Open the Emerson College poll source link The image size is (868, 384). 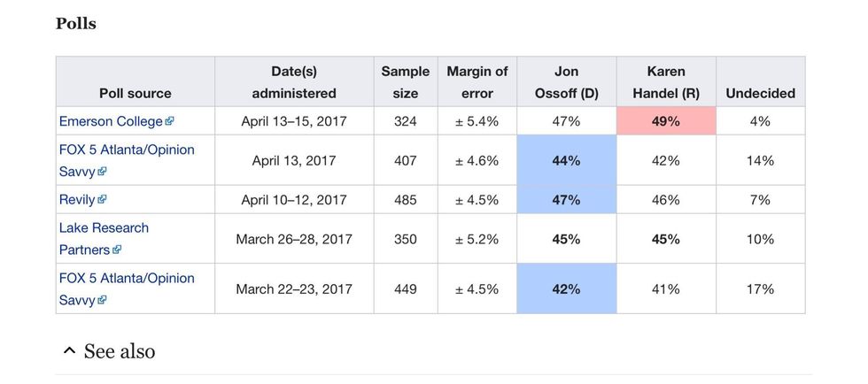pos(111,121)
